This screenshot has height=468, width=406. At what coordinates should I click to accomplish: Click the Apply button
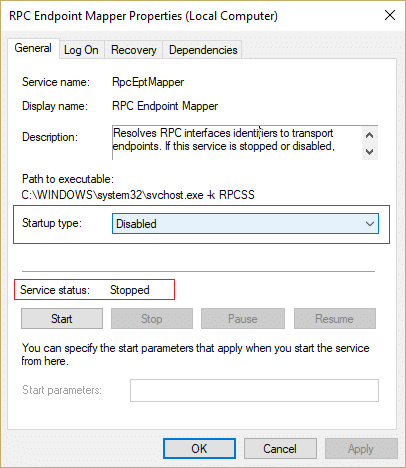click(361, 449)
